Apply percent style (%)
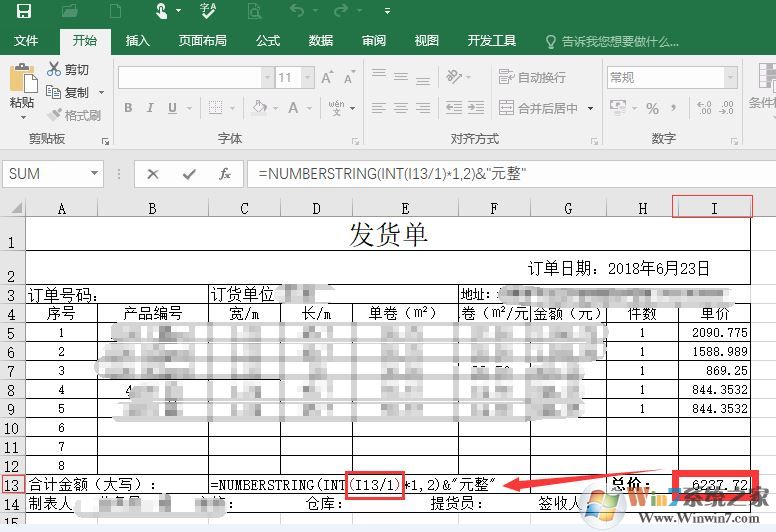This screenshot has height=532, width=776. pyautogui.click(x=652, y=108)
